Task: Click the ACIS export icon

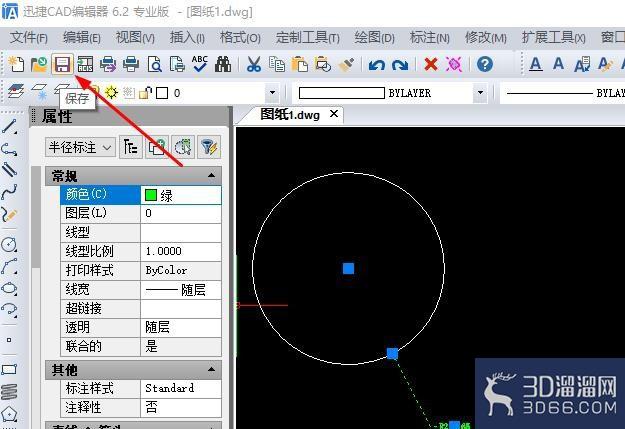Action: [85, 64]
